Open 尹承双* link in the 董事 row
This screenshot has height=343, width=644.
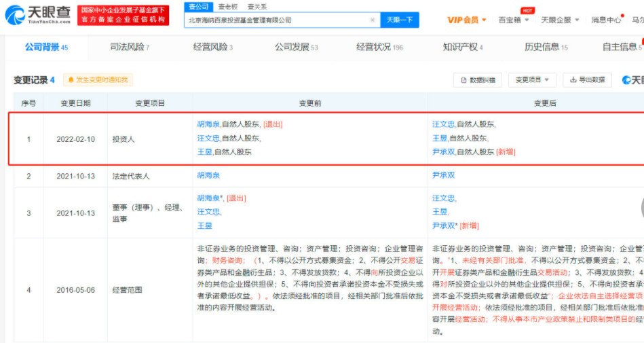point(444,225)
